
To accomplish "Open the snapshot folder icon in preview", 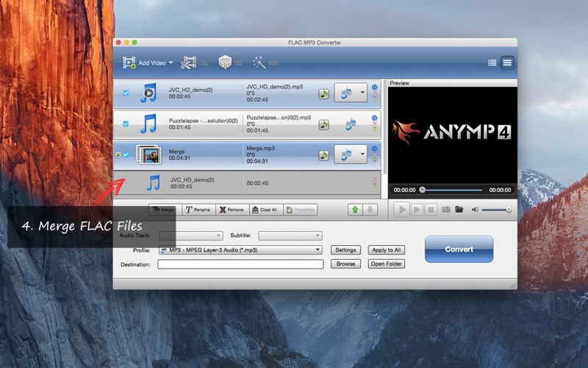I will [x=459, y=210].
